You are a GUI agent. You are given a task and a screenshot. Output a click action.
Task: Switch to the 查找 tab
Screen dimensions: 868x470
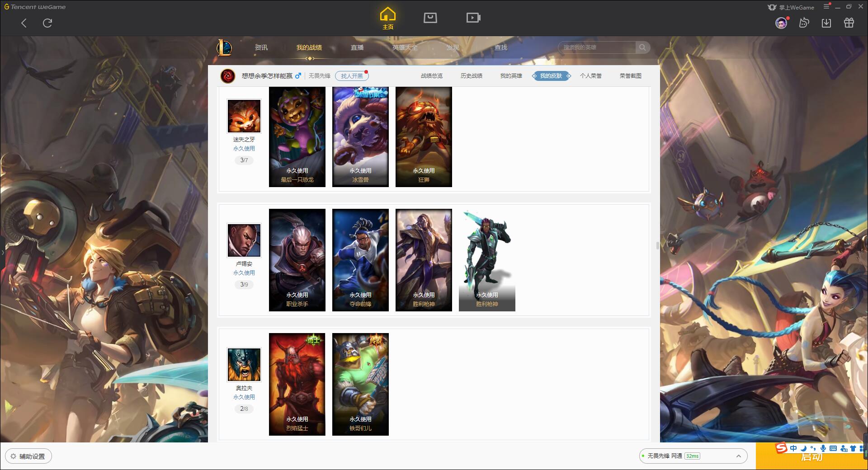point(501,47)
